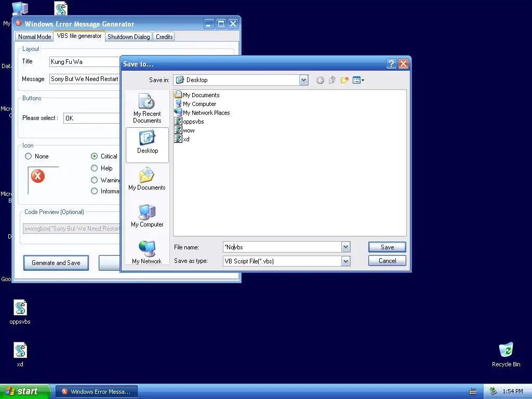
Task: Open the Windows start menu
Action: 25,392
